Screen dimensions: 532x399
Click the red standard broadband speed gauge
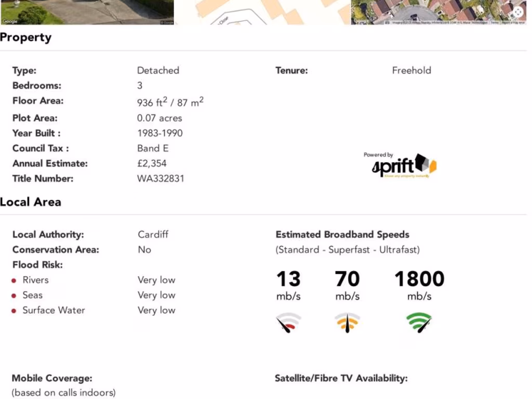coord(288,323)
